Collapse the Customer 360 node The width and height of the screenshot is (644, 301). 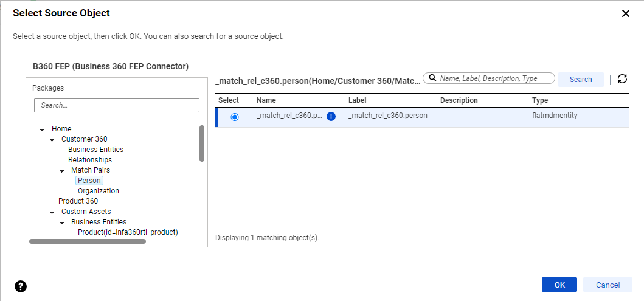point(52,140)
